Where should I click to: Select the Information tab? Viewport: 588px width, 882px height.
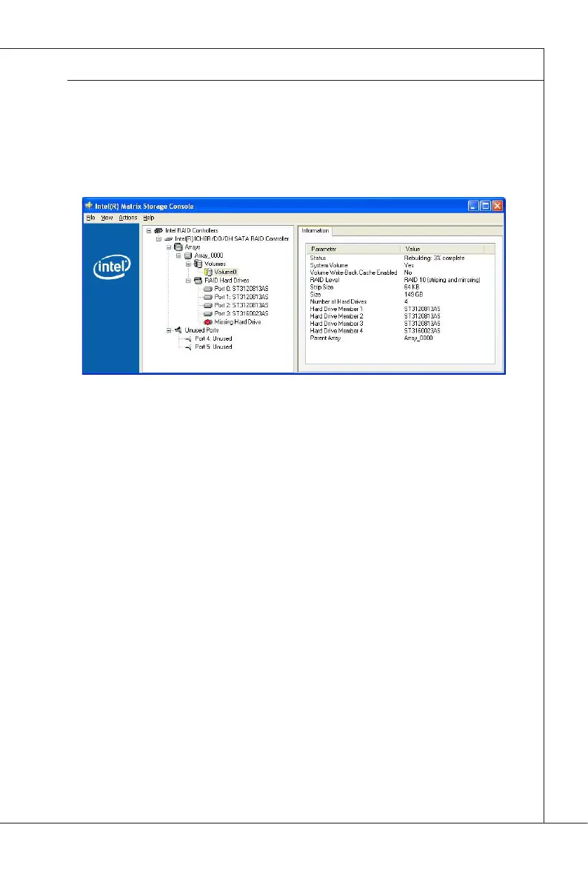pyautogui.click(x=315, y=230)
